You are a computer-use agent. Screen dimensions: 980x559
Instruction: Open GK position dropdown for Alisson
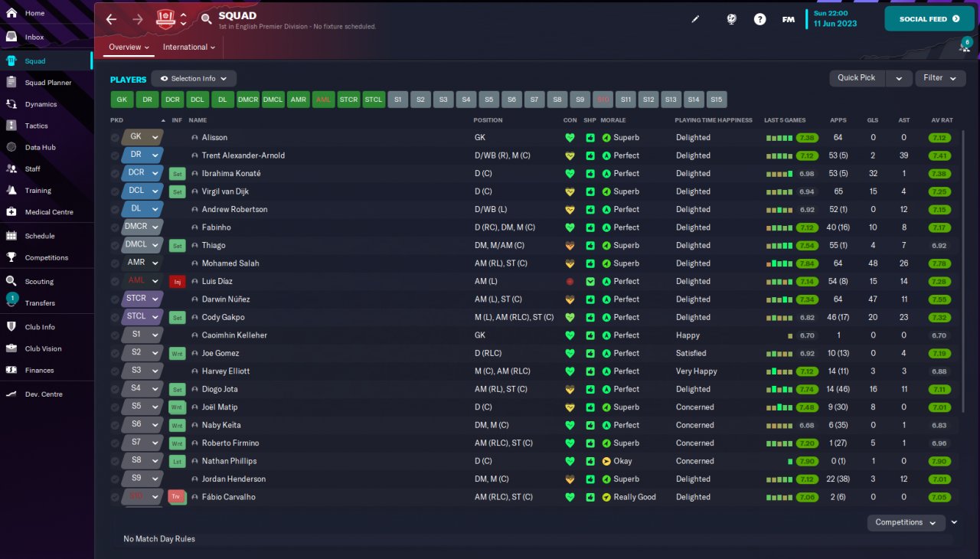click(142, 137)
